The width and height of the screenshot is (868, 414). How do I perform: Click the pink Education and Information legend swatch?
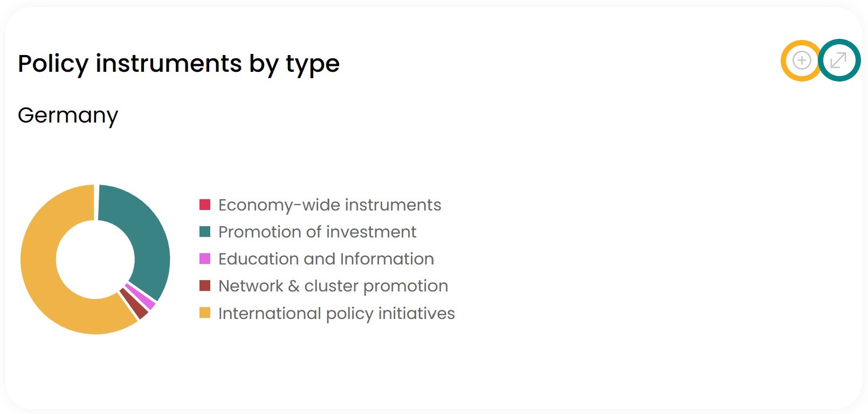tap(205, 259)
